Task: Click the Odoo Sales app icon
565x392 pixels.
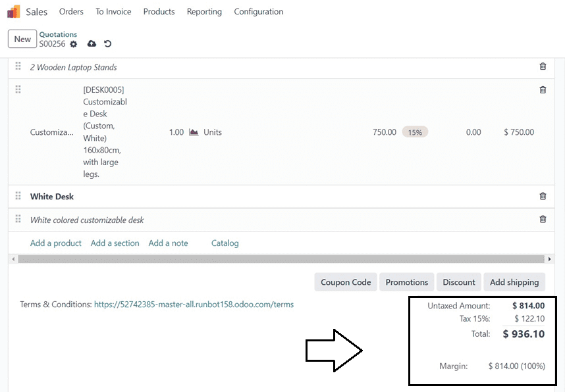Action: tap(13, 11)
